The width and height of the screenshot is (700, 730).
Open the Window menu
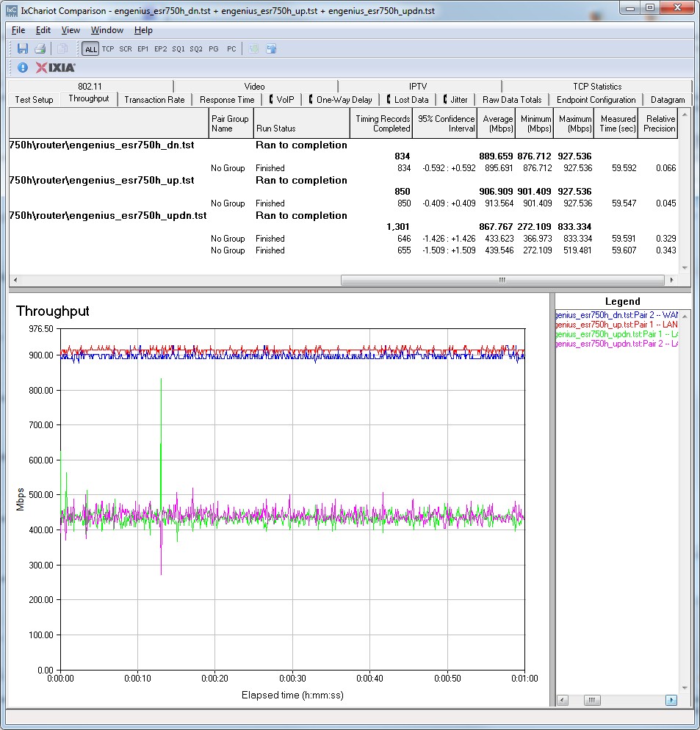107,30
